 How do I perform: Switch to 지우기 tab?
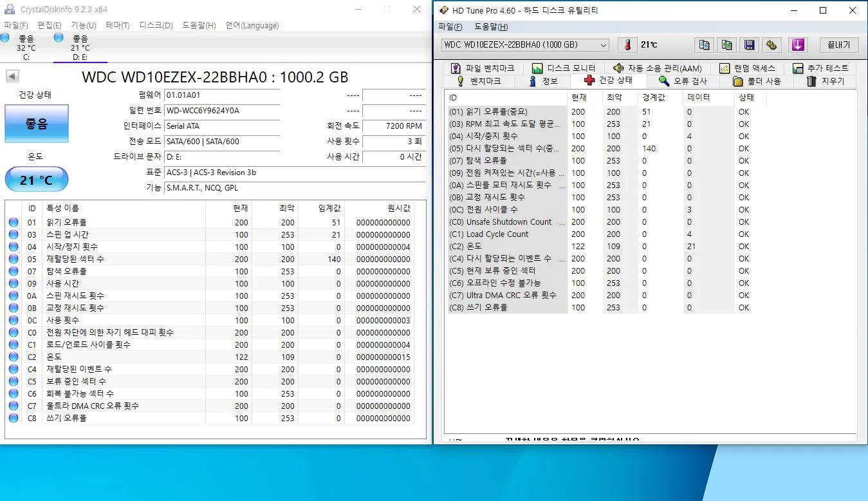click(825, 81)
